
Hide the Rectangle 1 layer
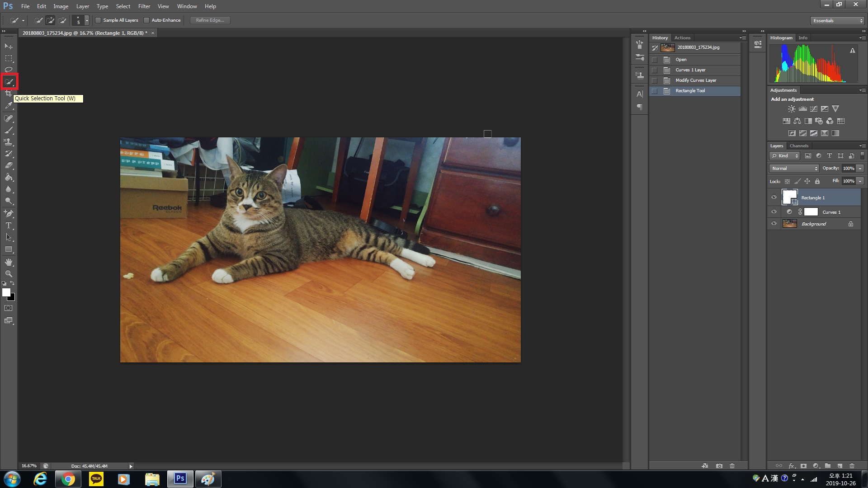tap(774, 197)
